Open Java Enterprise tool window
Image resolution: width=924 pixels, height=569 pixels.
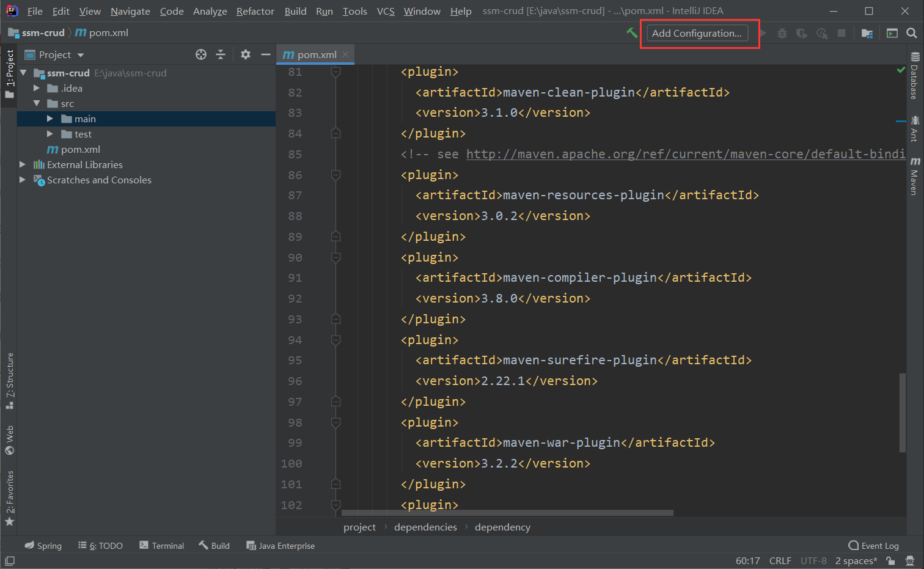(x=280, y=546)
